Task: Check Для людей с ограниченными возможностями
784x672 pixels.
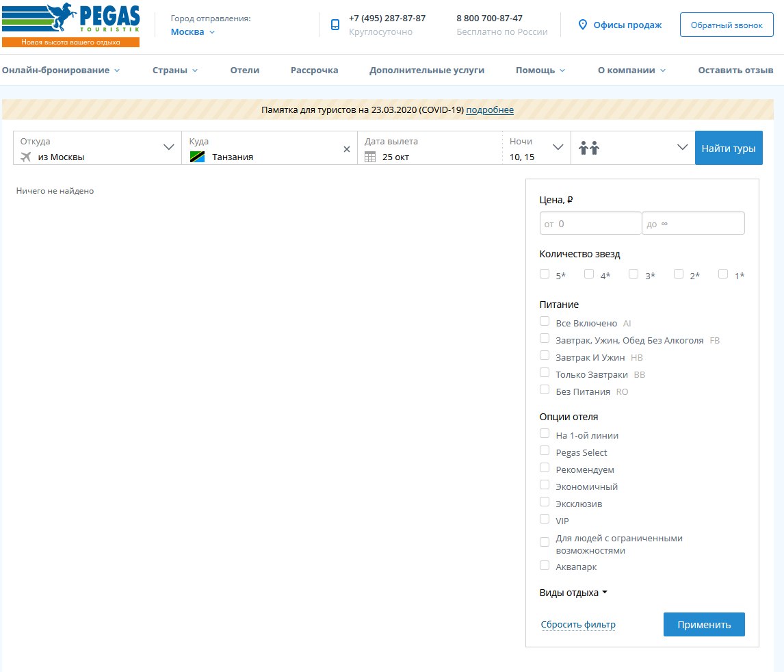Action: 545,542
